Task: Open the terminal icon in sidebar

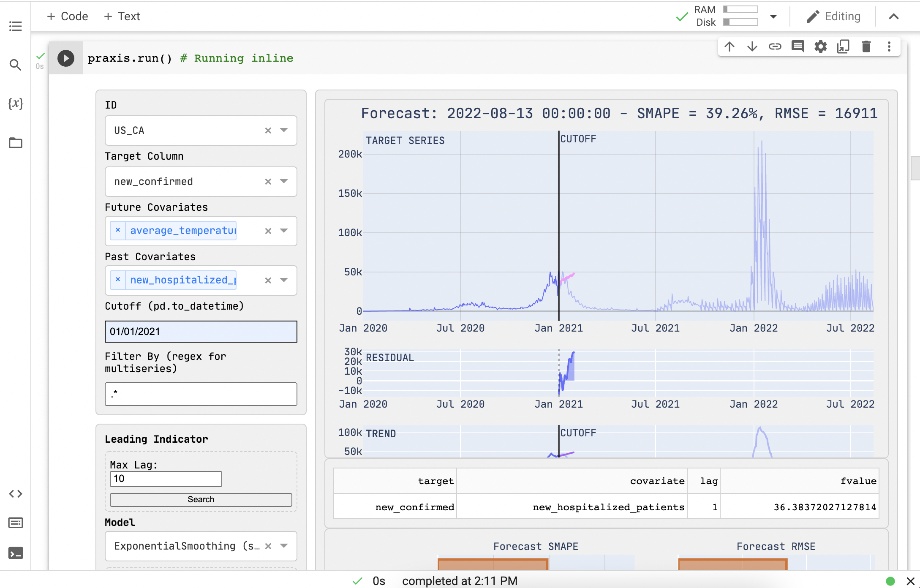Action: 16,553
